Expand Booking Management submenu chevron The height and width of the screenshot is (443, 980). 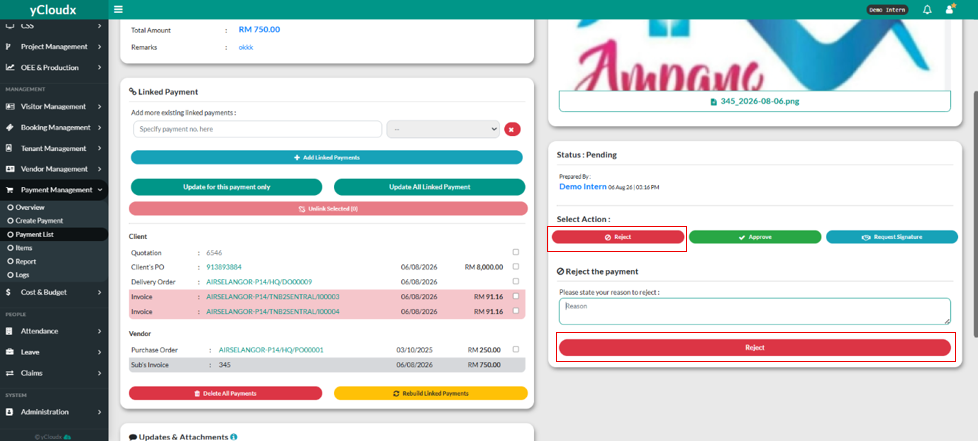pyautogui.click(x=99, y=127)
